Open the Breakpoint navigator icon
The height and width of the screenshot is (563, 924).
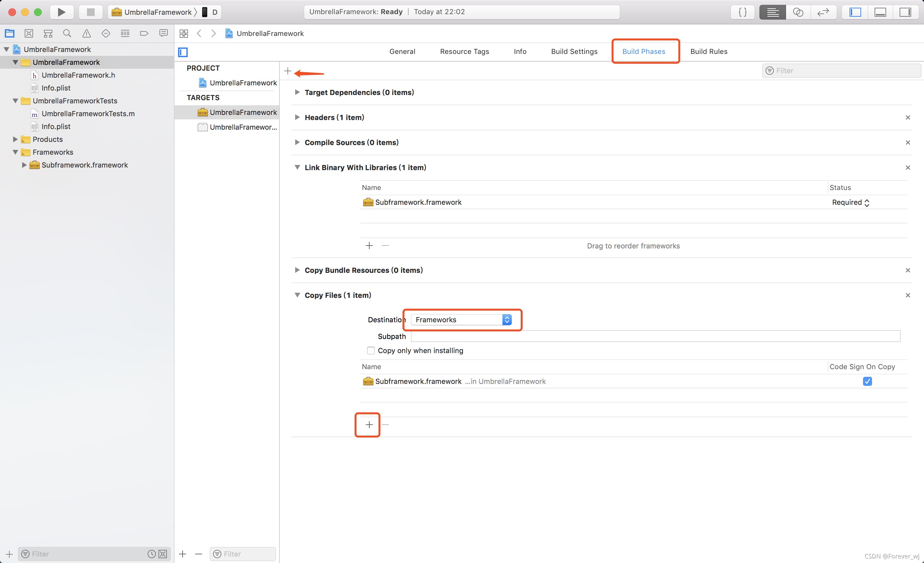tap(144, 33)
